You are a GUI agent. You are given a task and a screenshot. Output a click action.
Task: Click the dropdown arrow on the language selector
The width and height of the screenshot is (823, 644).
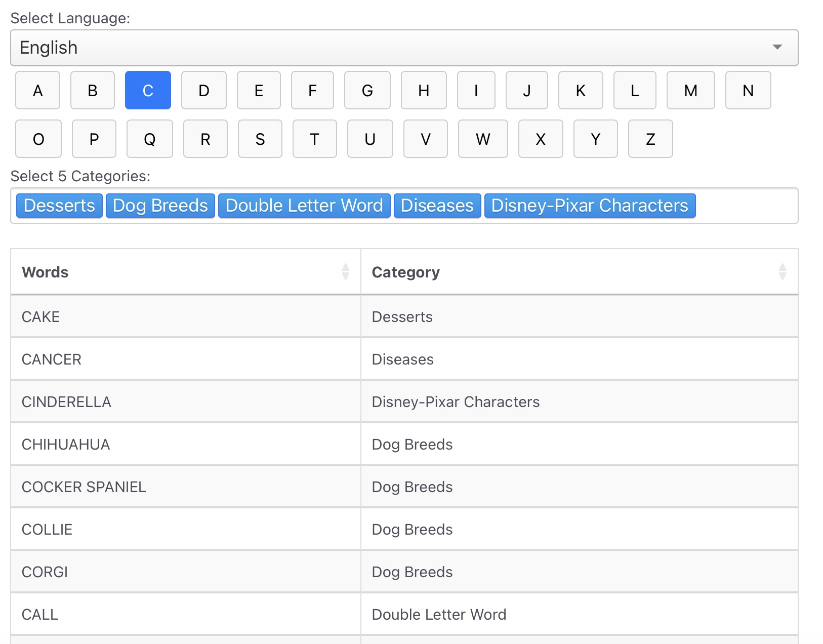coord(778,47)
